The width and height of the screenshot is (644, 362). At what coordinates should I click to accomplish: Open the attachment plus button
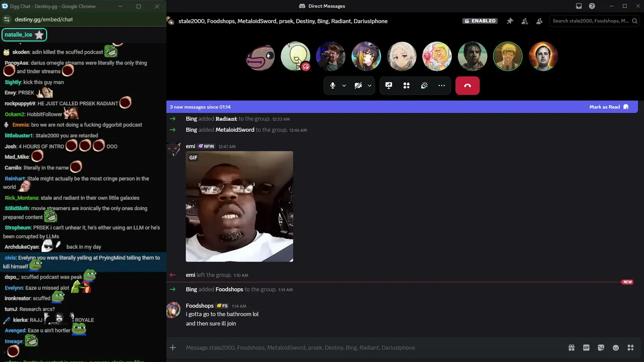click(173, 347)
